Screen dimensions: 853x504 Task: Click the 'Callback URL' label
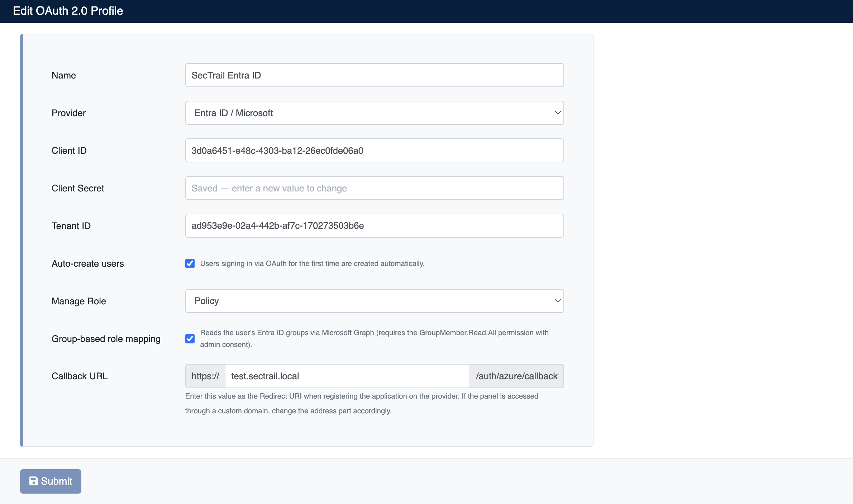click(80, 376)
